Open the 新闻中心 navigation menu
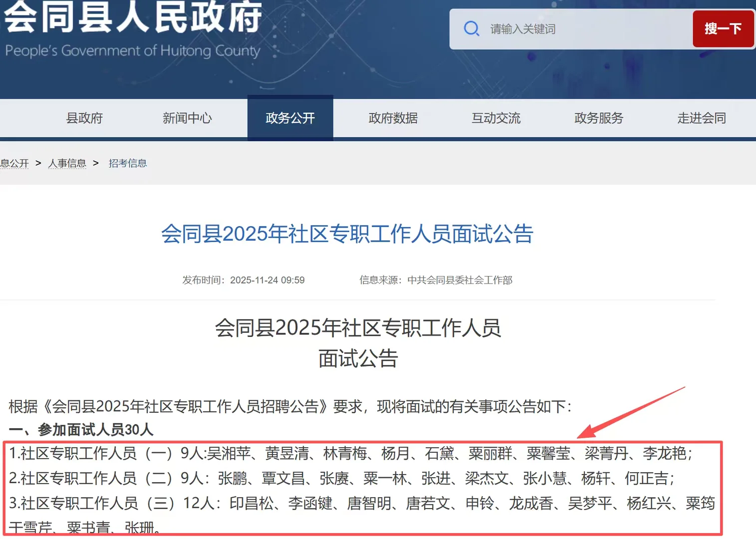Image resolution: width=756 pixels, height=539 pixels. point(188,118)
